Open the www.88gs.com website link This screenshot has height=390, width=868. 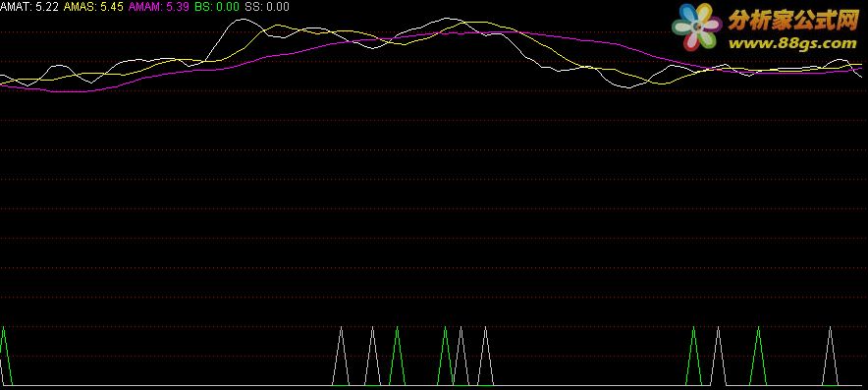click(792, 42)
